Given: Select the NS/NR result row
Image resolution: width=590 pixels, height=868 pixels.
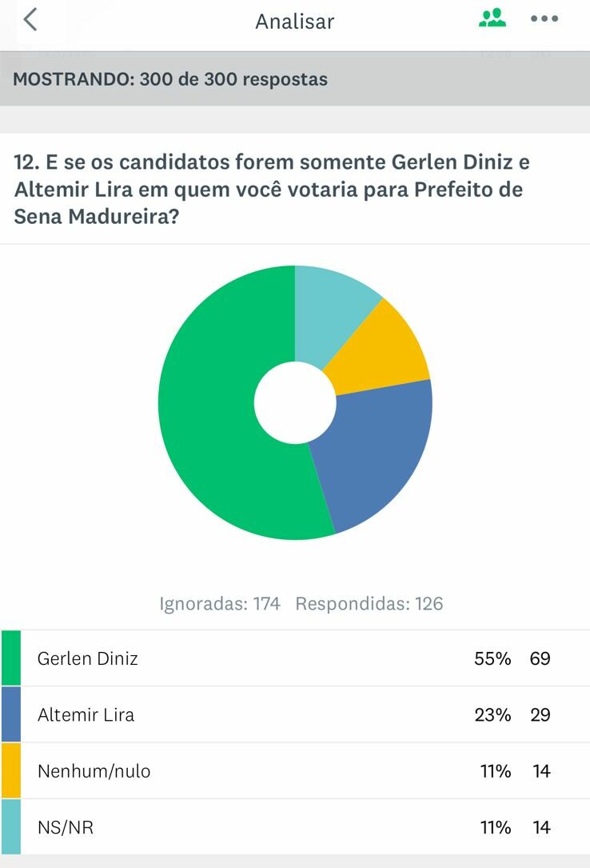Looking at the screenshot, I should click(294, 827).
